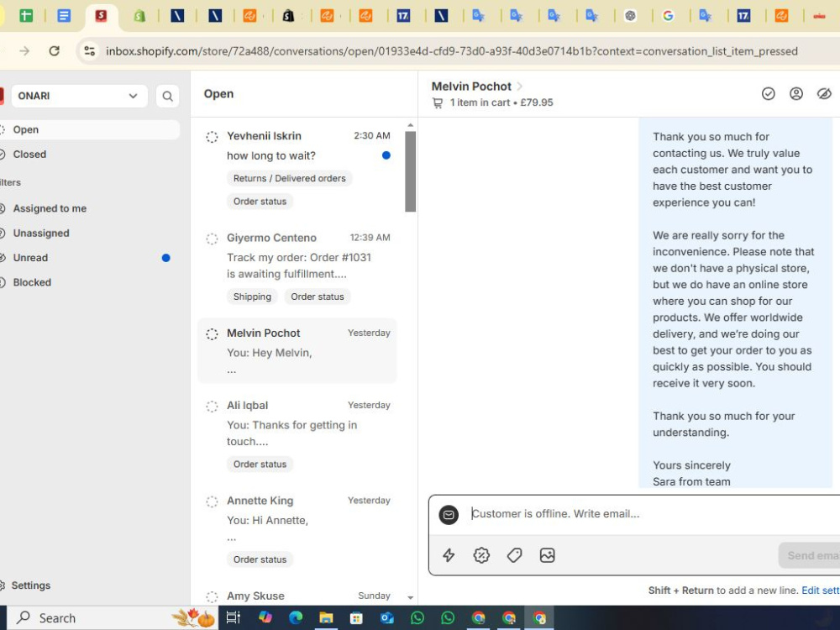840x630 pixels.
Task: Click status circle beside Giyermo Centeno
Action: [x=213, y=239]
